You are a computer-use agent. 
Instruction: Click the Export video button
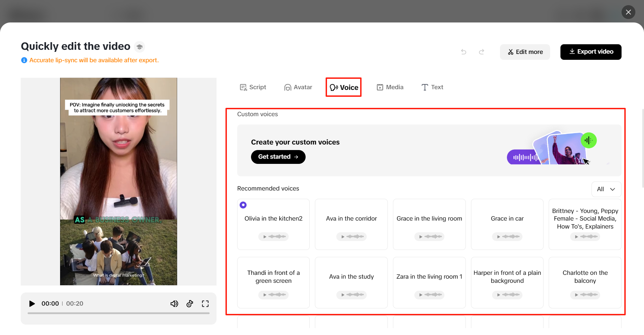pyautogui.click(x=591, y=52)
